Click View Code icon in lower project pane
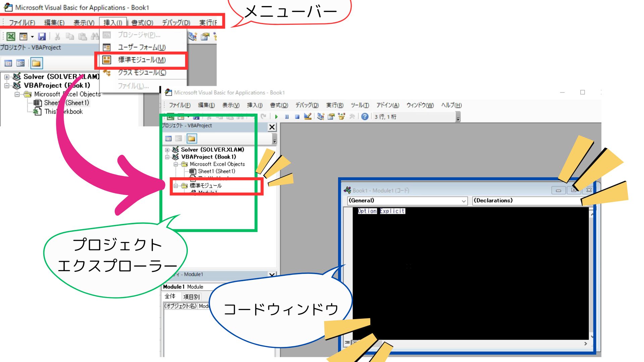The image size is (644, 362). (x=168, y=138)
